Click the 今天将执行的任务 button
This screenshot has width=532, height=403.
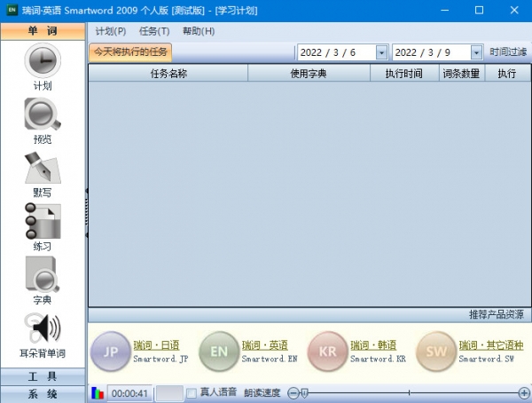130,52
